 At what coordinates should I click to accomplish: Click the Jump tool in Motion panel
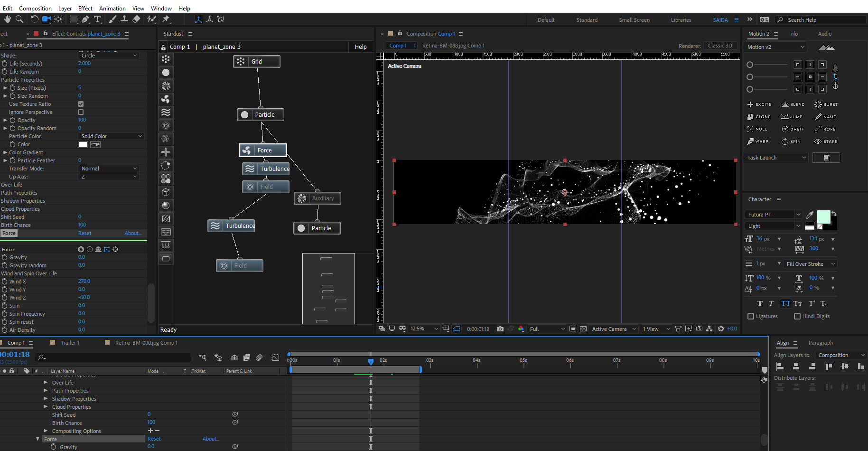click(792, 117)
